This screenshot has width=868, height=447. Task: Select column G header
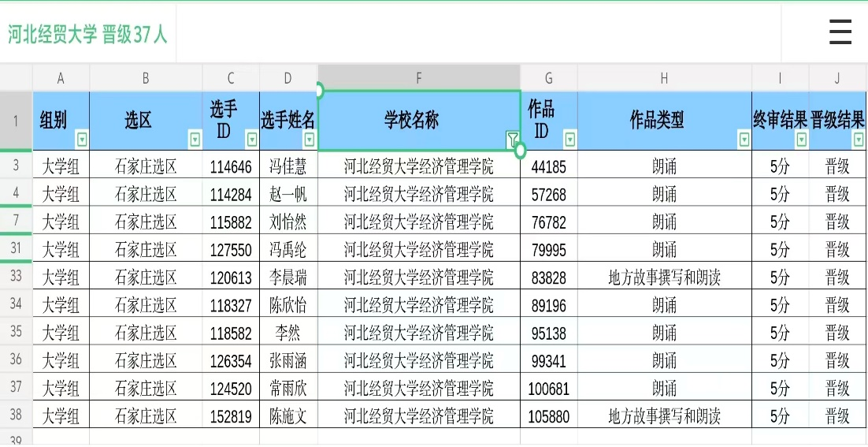coord(548,78)
